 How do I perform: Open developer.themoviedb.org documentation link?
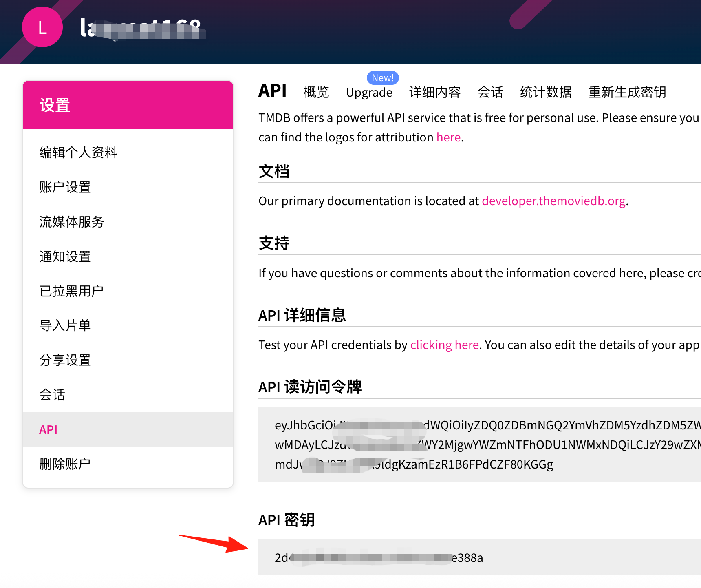point(553,201)
